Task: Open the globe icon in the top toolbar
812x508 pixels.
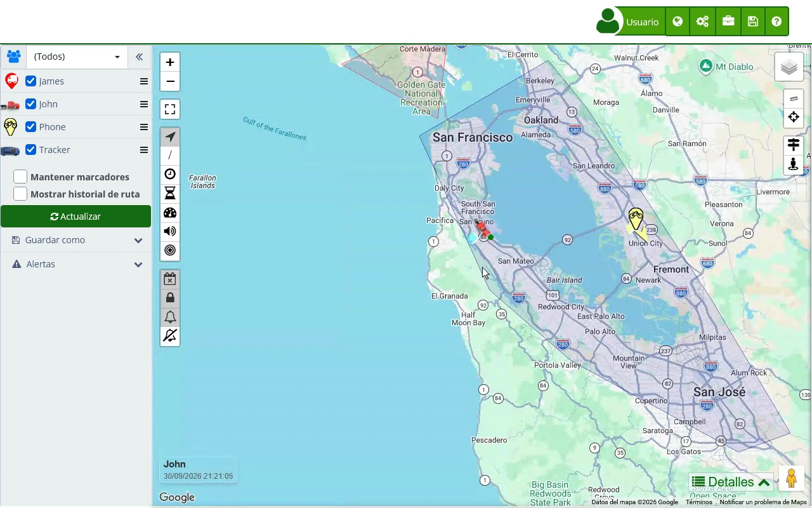Action: (x=678, y=22)
